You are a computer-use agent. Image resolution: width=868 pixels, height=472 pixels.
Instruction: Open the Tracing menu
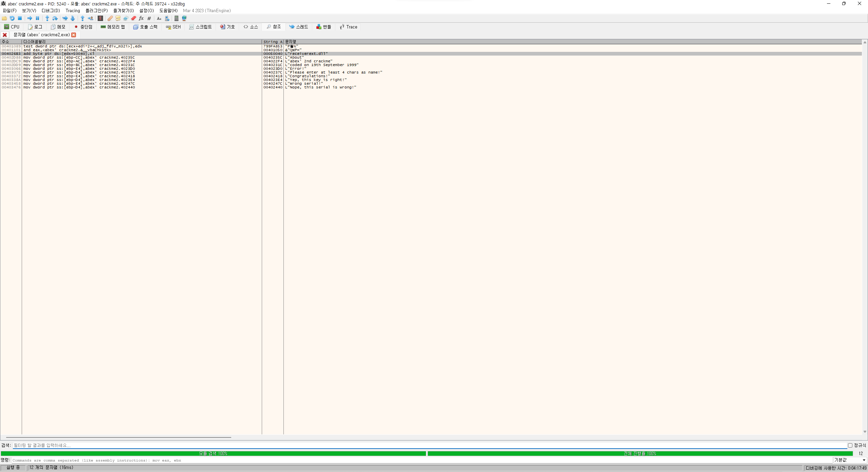point(73,11)
